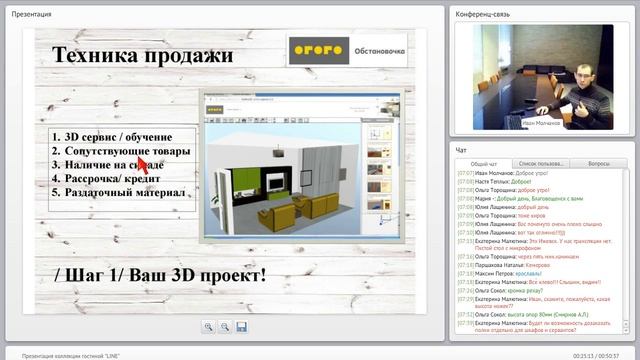Open the Список пользователей tab
This screenshot has height=360, width=640.
(x=541, y=164)
